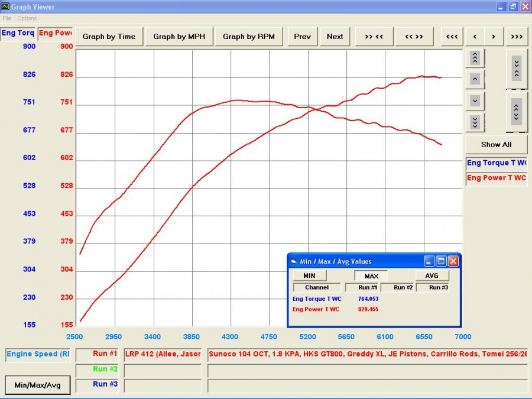This screenshot has height=399, width=532.
Task: Advance with the Next button
Action: (x=335, y=37)
